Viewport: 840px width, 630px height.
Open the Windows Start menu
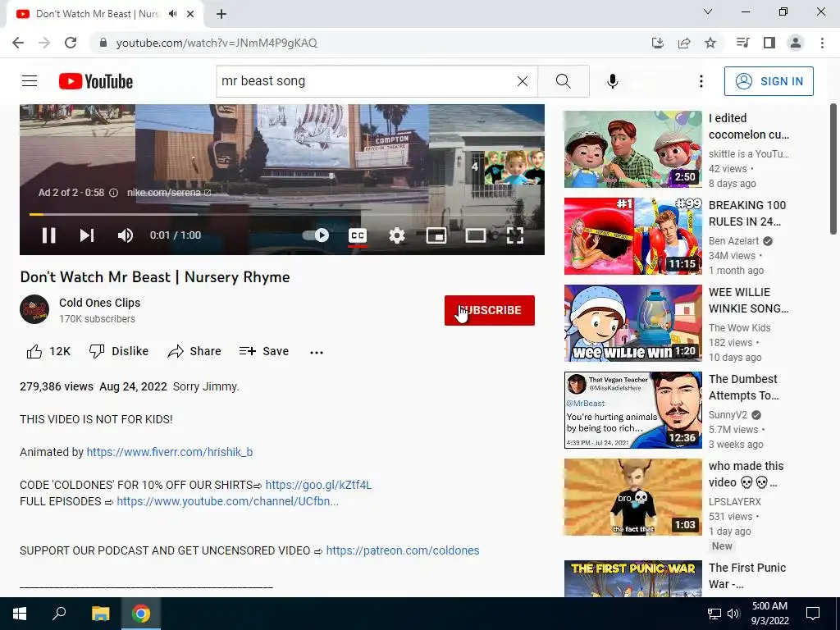pyautogui.click(x=20, y=614)
